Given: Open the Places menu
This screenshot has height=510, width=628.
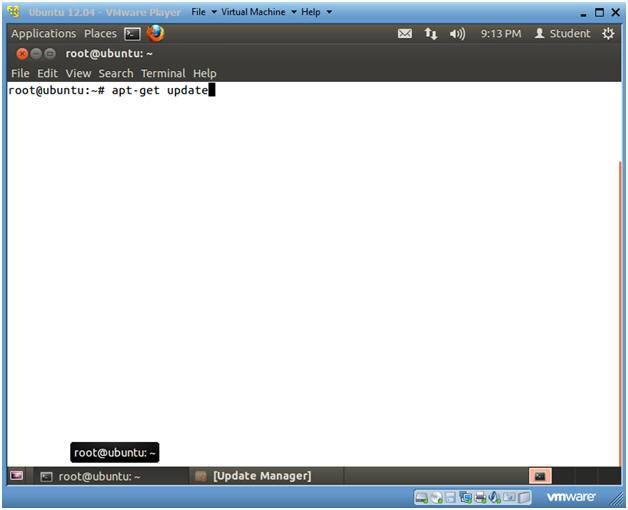Looking at the screenshot, I should pyautogui.click(x=100, y=34).
